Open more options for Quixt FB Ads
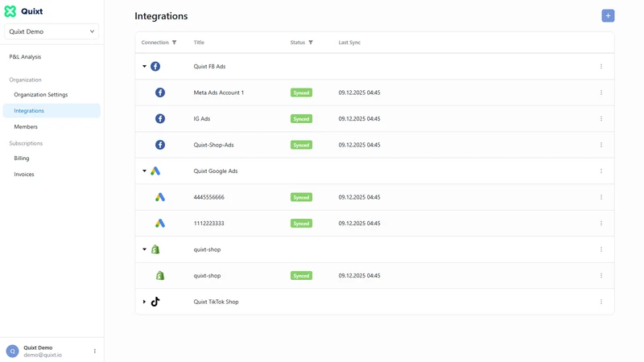The image size is (644, 362). point(601,66)
